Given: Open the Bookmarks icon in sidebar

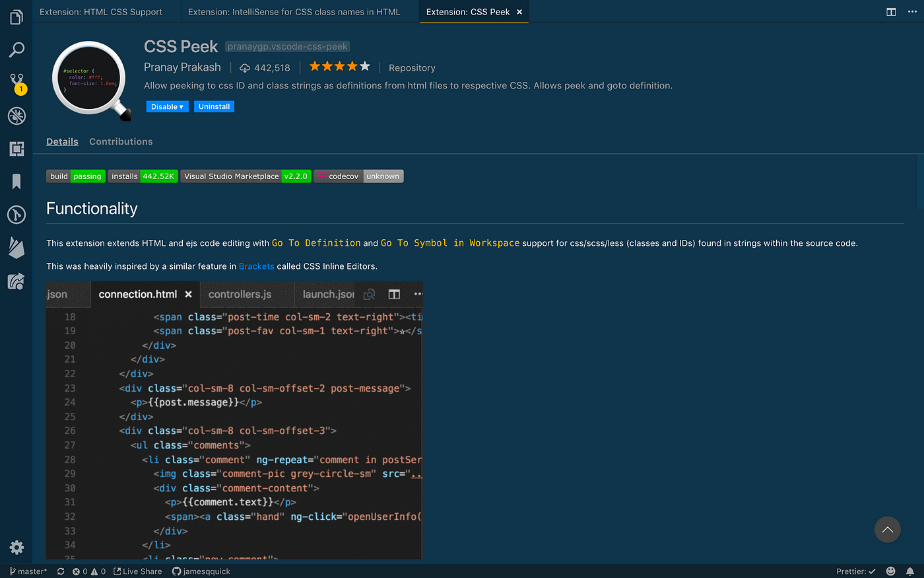Looking at the screenshot, I should (x=16, y=182).
